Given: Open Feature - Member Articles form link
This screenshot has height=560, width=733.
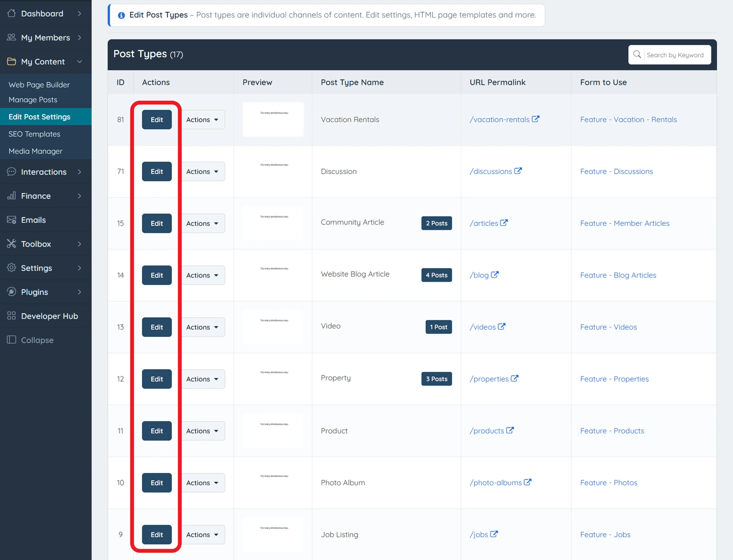Looking at the screenshot, I should click(x=624, y=223).
